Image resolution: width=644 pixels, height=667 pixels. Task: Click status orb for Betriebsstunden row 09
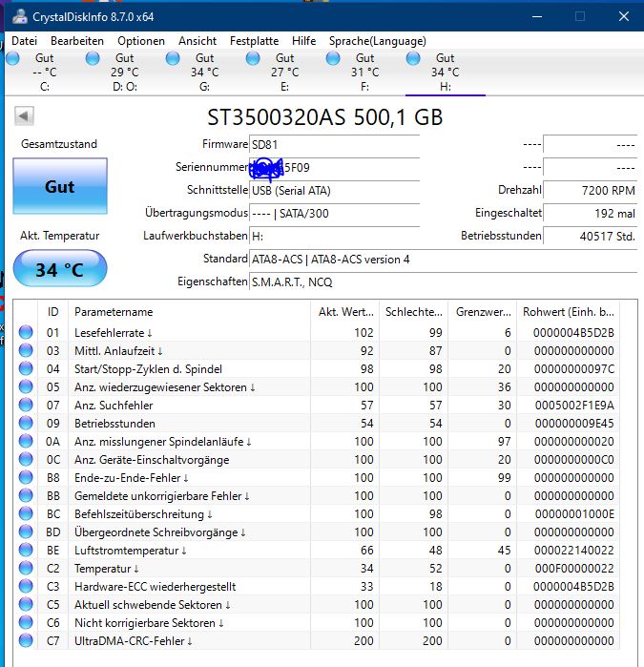click(26, 424)
